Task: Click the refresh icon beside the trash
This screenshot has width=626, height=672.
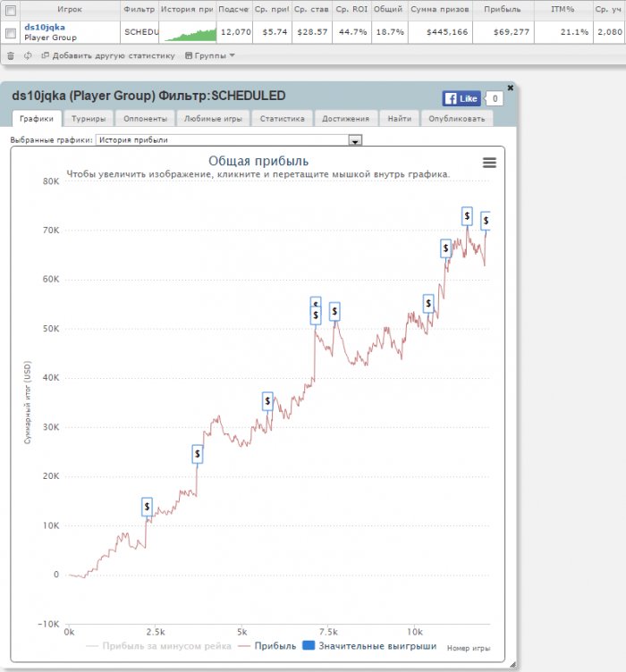Action: coord(28,55)
